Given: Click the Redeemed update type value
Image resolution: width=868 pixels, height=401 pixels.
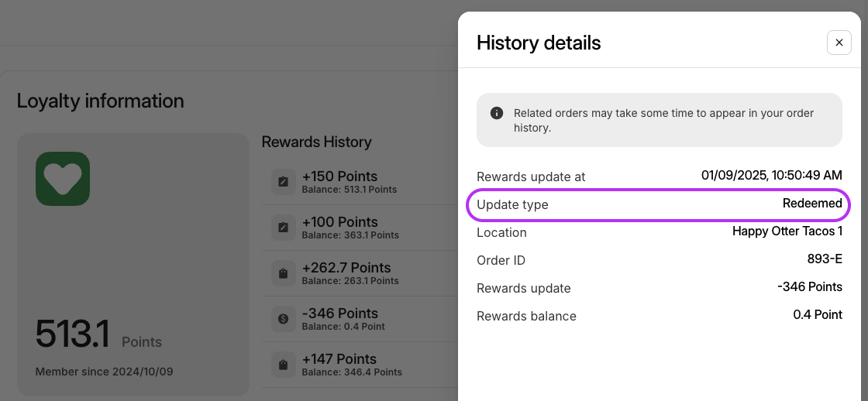Looking at the screenshot, I should 812,204.
